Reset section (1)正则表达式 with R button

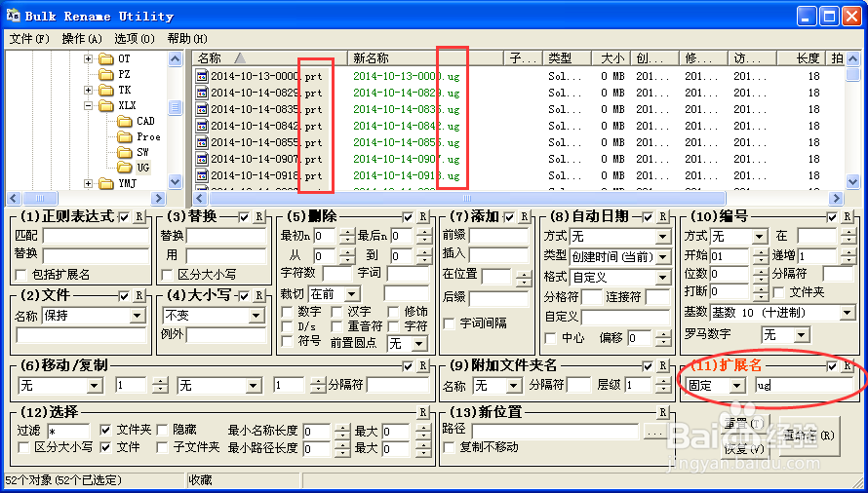point(138,217)
